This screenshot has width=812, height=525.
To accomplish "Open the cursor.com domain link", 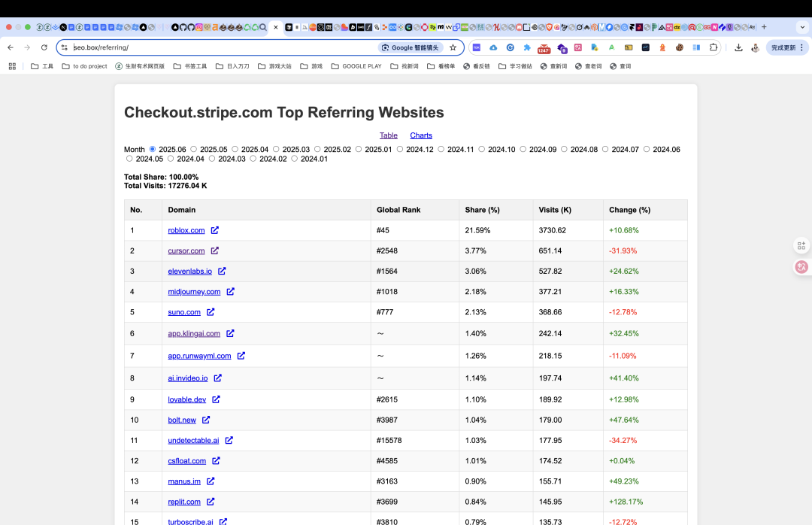I will [186, 250].
